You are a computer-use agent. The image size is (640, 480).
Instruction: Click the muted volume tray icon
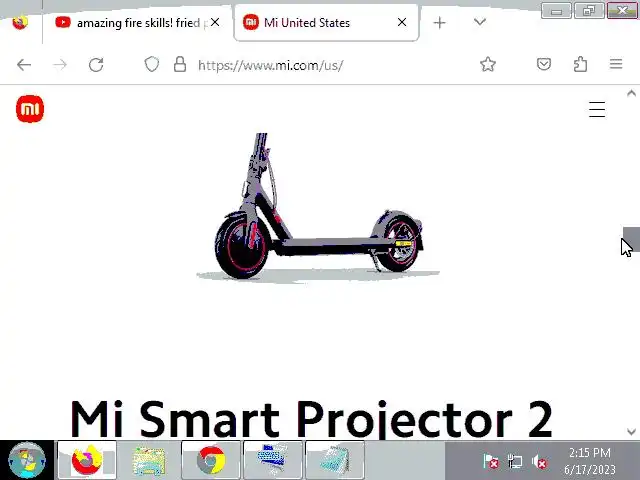click(540, 462)
